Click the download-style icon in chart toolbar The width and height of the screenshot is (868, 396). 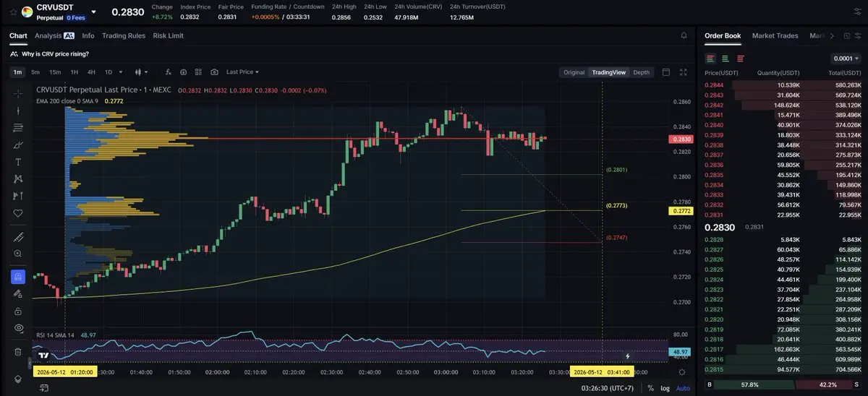pyautogui.click(x=184, y=72)
